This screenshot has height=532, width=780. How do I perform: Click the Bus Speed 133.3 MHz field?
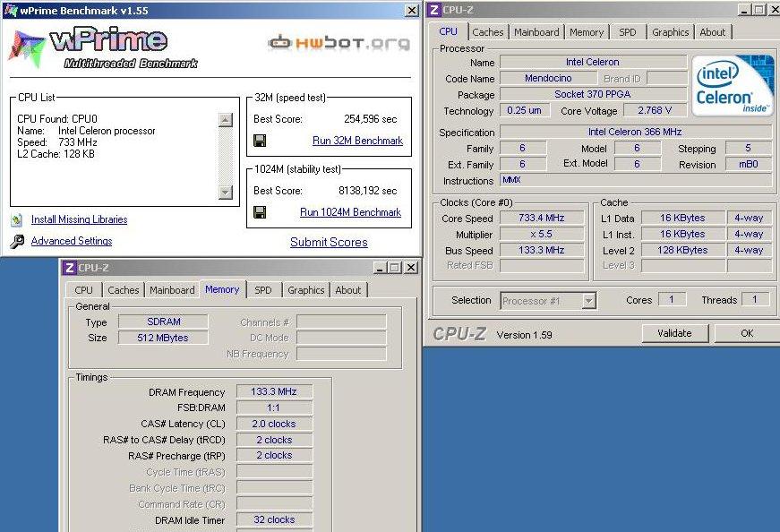542,250
